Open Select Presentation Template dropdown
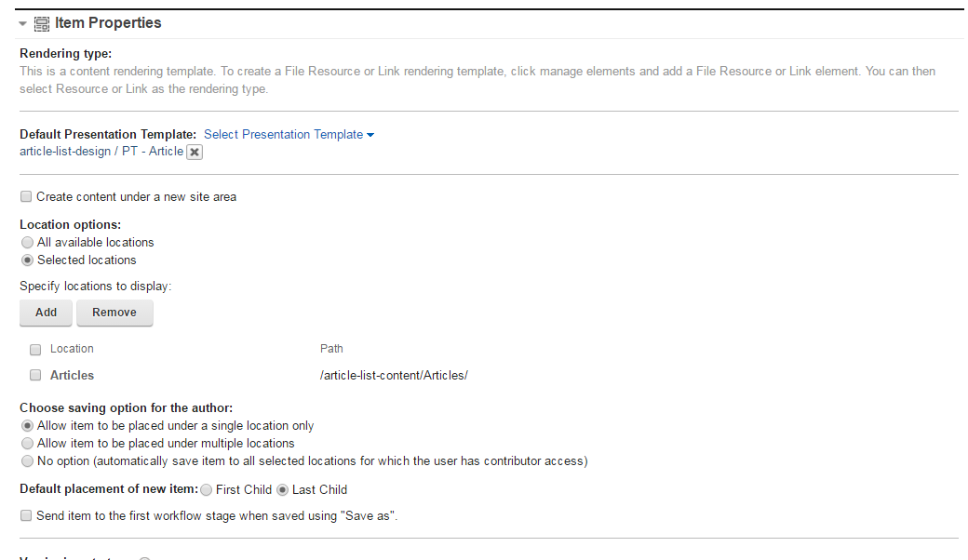The image size is (968, 560). tap(283, 135)
